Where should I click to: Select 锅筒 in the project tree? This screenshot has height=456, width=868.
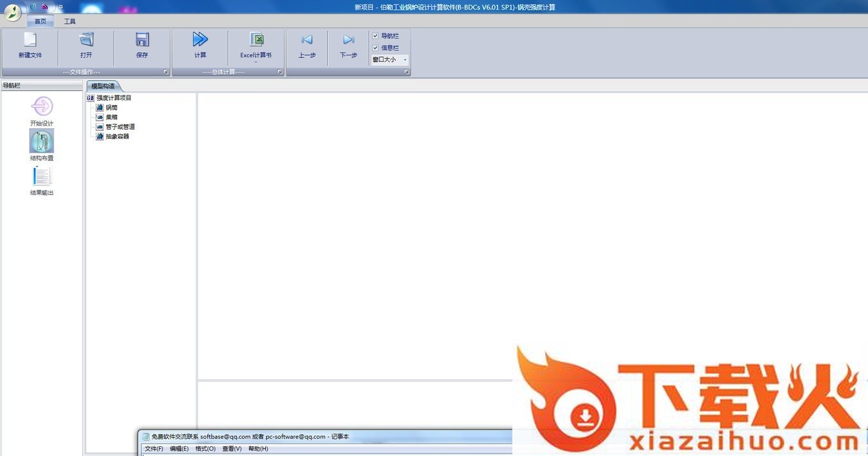click(x=112, y=108)
